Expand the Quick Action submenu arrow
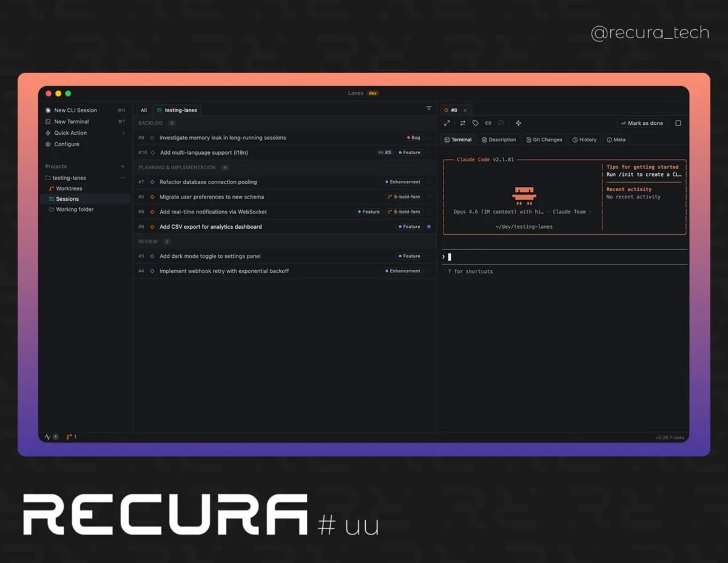 tap(123, 133)
